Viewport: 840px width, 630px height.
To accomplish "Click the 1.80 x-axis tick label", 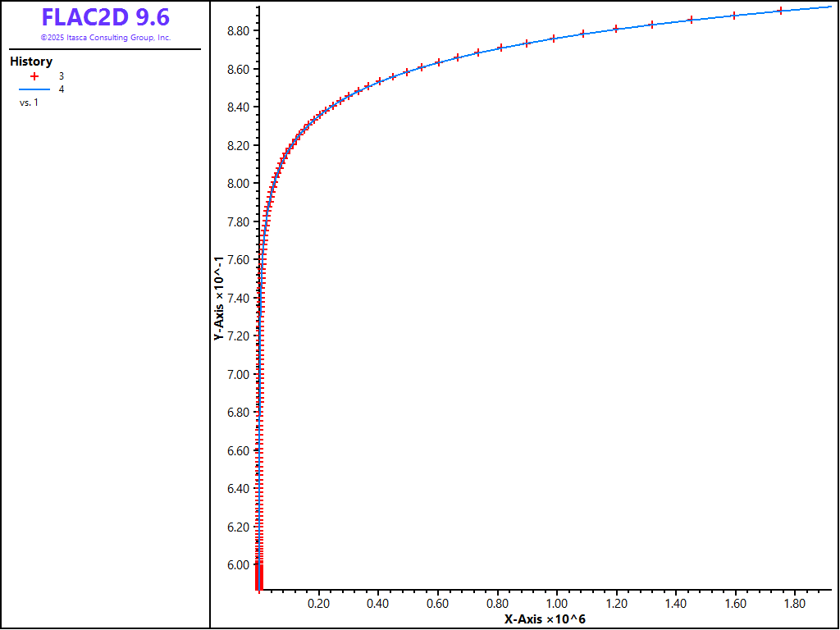I will click(795, 604).
